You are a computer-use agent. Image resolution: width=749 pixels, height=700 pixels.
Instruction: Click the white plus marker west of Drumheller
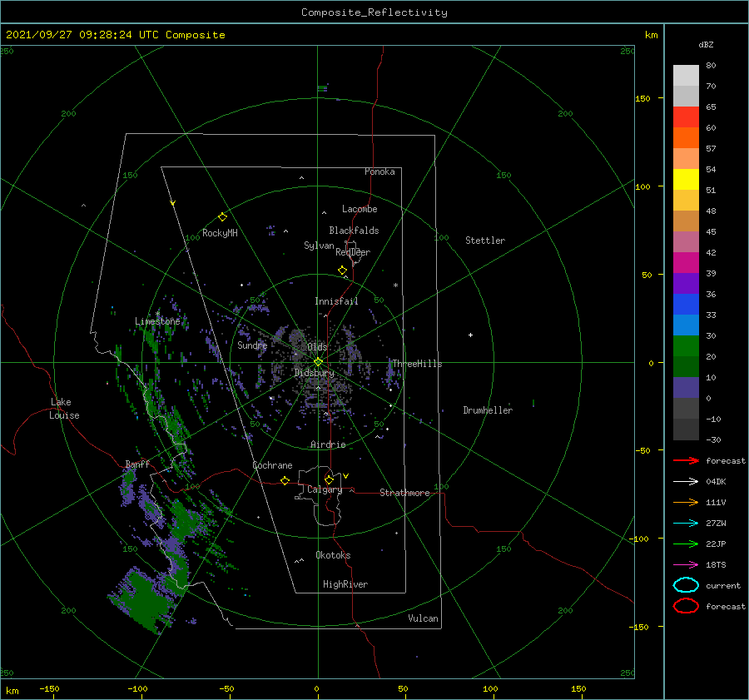click(x=470, y=335)
